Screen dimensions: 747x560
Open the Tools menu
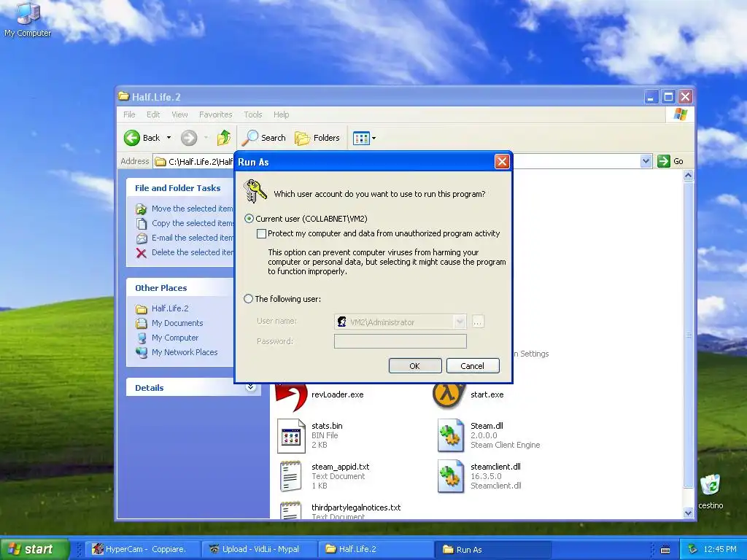coord(253,114)
